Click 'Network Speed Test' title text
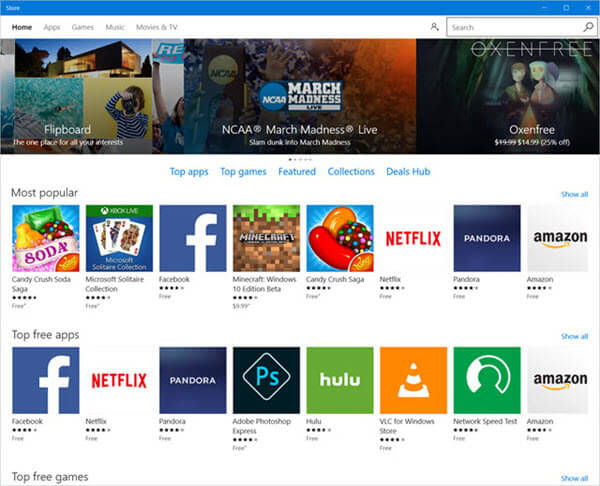This screenshot has height=486, width=600. tap(485, 421)
